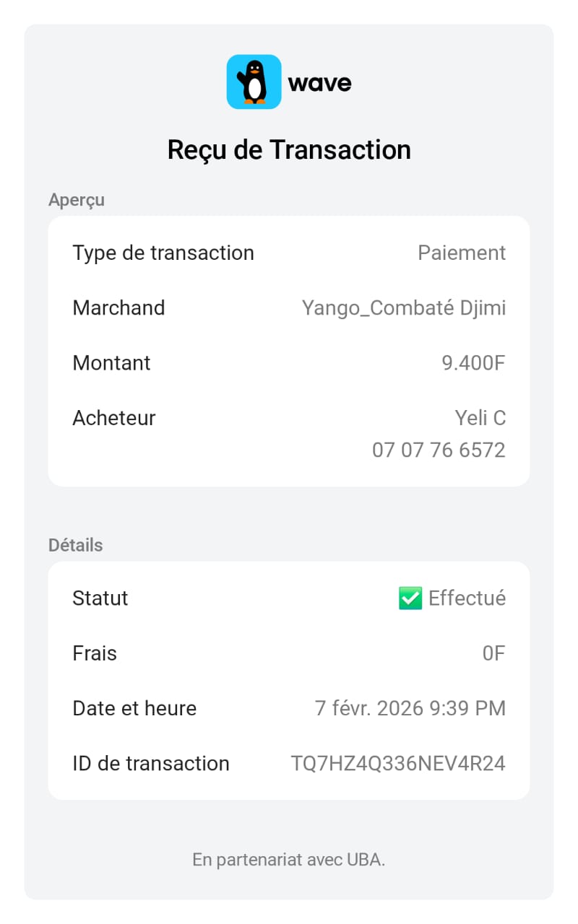Click the buyer phone number 07 07 76 6572
This screenshot has width=578, height=924.
pyautogui.click(x=439, y=450)
